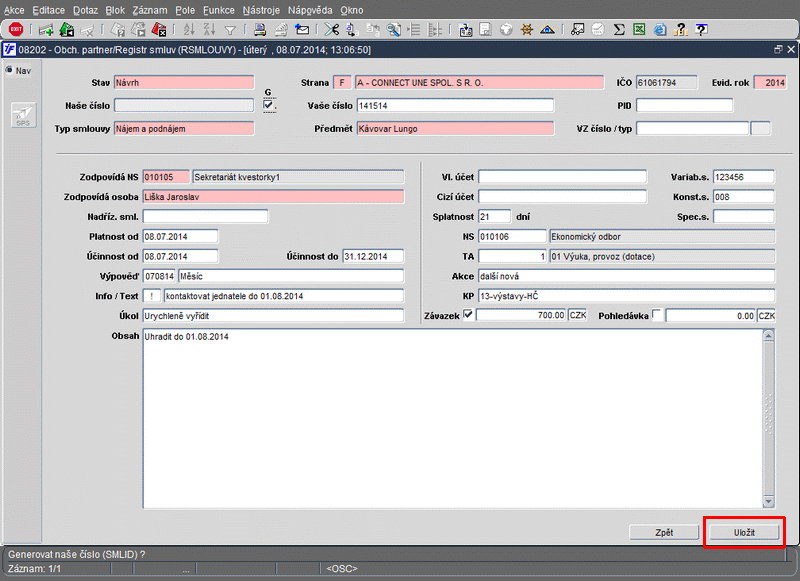Open the Dotaz menu
Viewport: 800px width, 581px height.
coord(85,10)
